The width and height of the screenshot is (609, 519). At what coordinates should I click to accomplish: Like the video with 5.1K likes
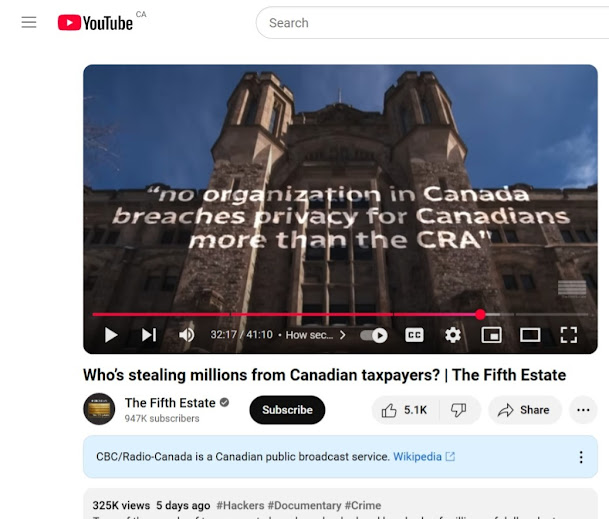tap(405, 410)
